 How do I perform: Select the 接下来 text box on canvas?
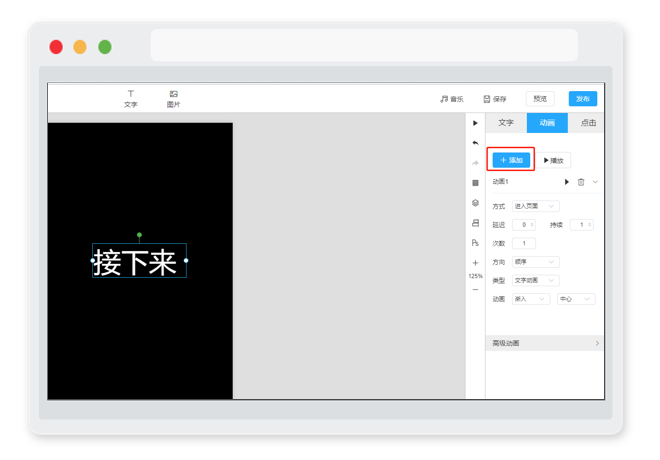[139, 261]
